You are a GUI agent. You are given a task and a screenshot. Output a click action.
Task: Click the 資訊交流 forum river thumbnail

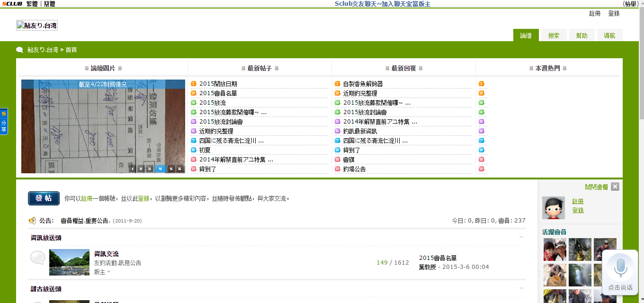click(x=69, y=262)
